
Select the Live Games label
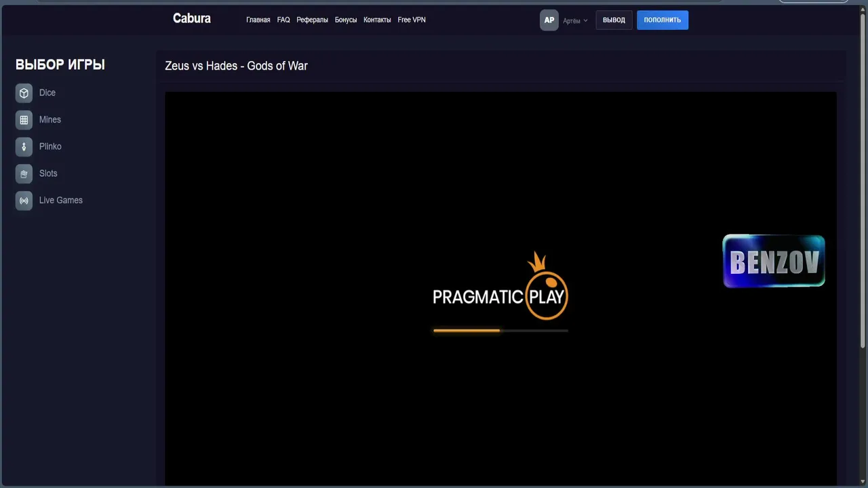(x=61, y=201)
